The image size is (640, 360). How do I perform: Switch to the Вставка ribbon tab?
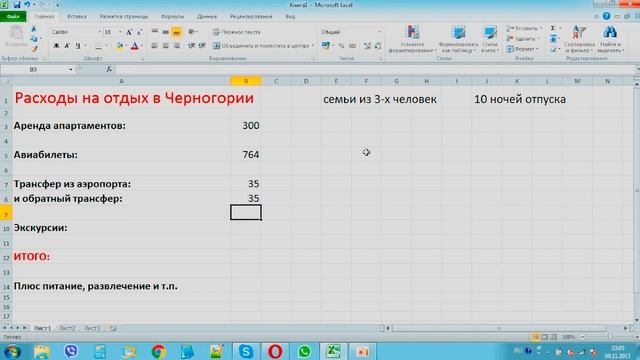coord(77,17)
